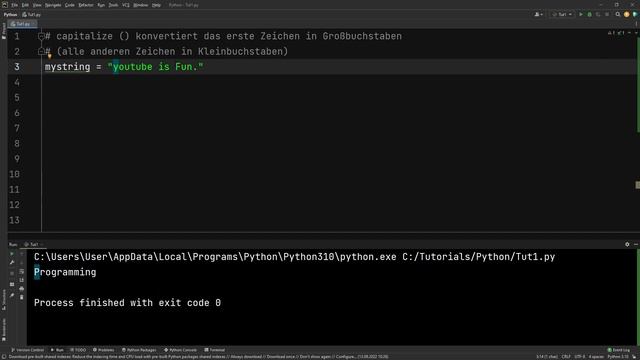This screenshot has height=360, width=640.
Task: Click the teal JetBrains Toolbox icon
Action: pyautogui.click(x=635, y=14)
